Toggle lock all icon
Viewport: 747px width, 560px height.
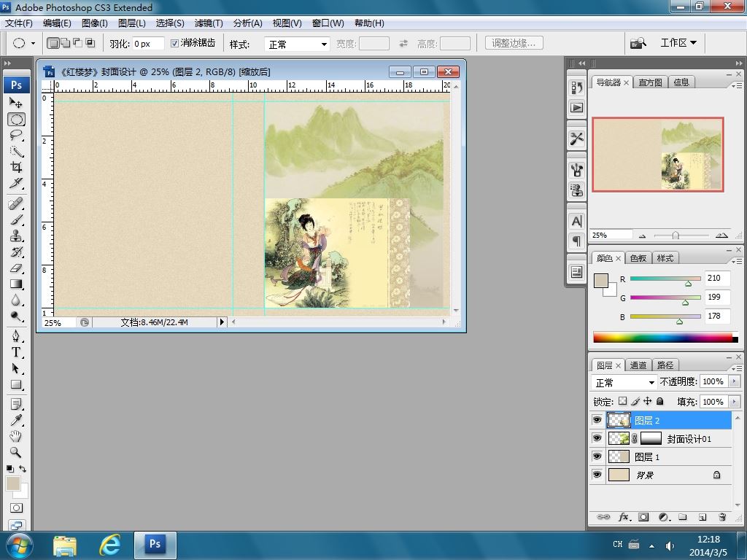(x=659, y=401)
